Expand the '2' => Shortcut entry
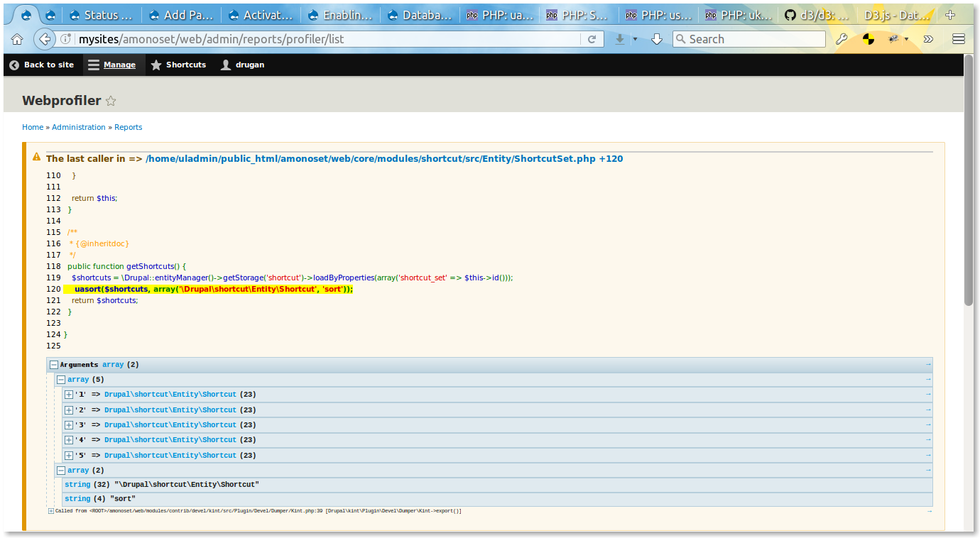 69,410
